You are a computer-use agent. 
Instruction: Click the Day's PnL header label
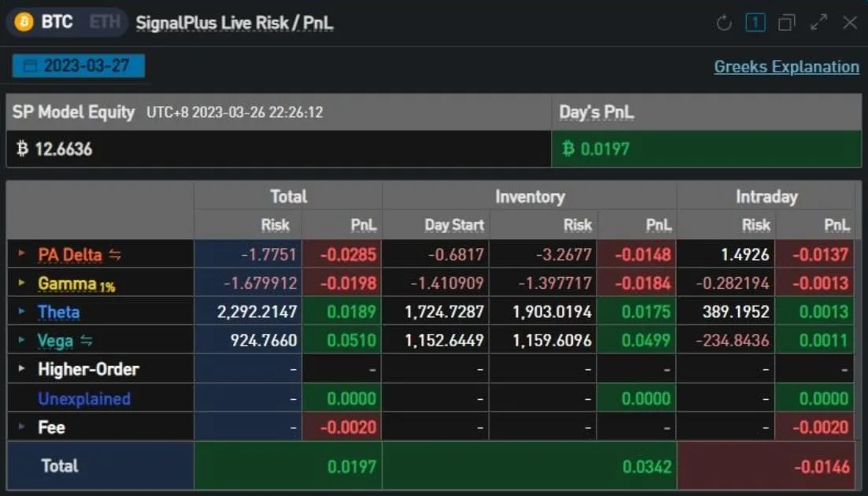pyautogui.click(x=597, y=113)
